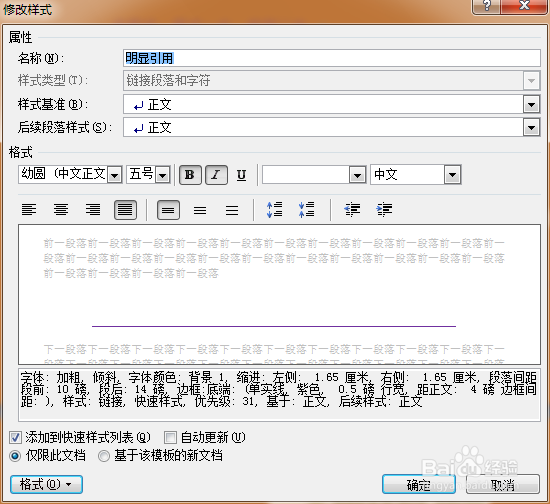Viewport: 550px width, 504px height.
Task: Align paragraph text right
Action: tap(93, 210)
